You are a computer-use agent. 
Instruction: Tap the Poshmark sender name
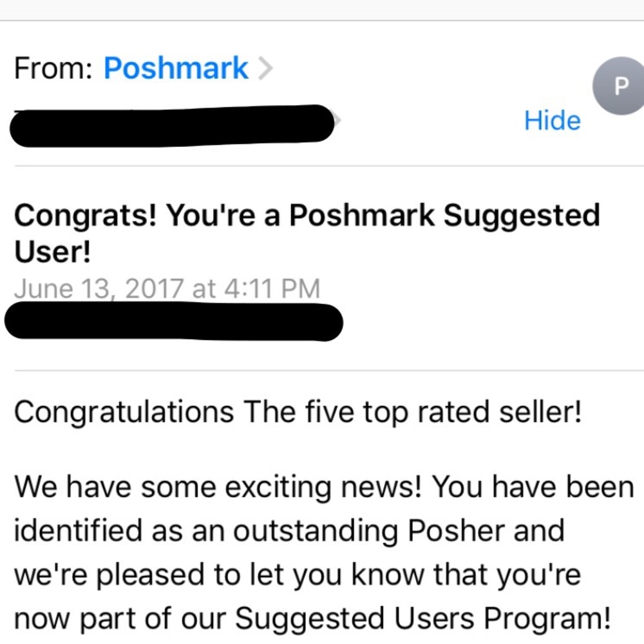click(x=176, y=68)
